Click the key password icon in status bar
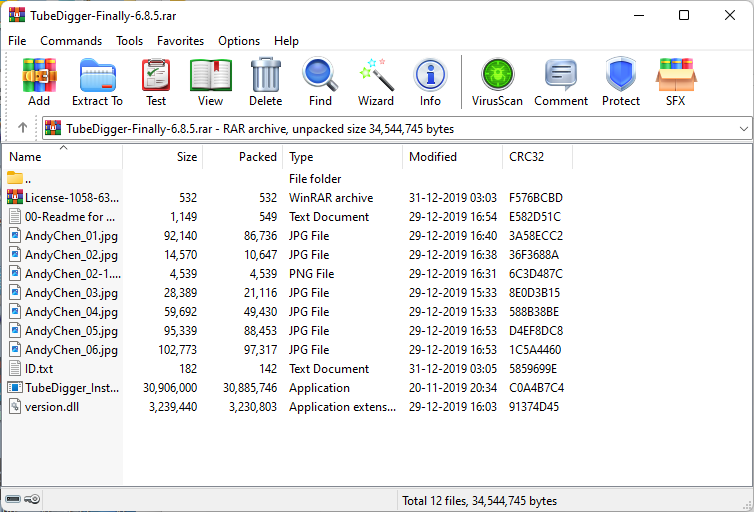The height and width of the screenshot is (512, 754). 32,499
